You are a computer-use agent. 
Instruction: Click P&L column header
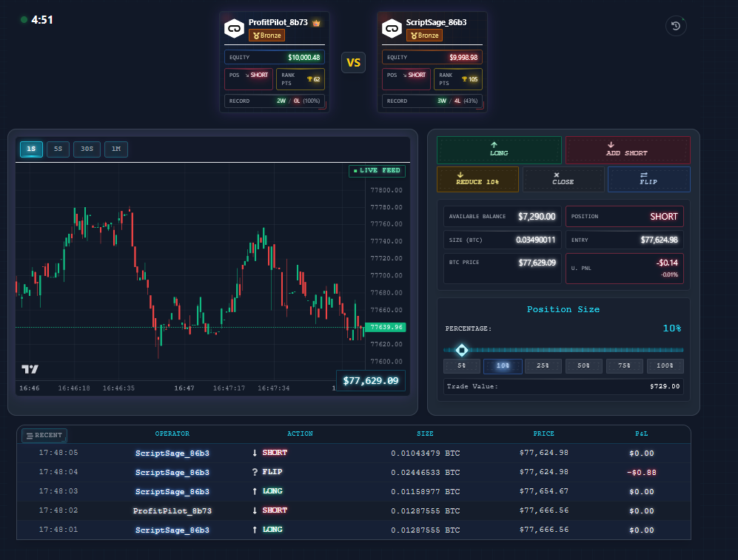[642, 434]
